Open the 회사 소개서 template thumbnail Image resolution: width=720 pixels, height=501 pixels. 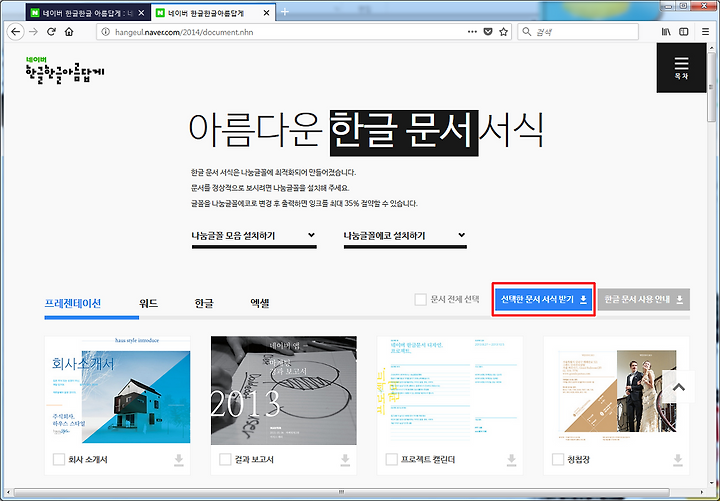pos(118,392)
